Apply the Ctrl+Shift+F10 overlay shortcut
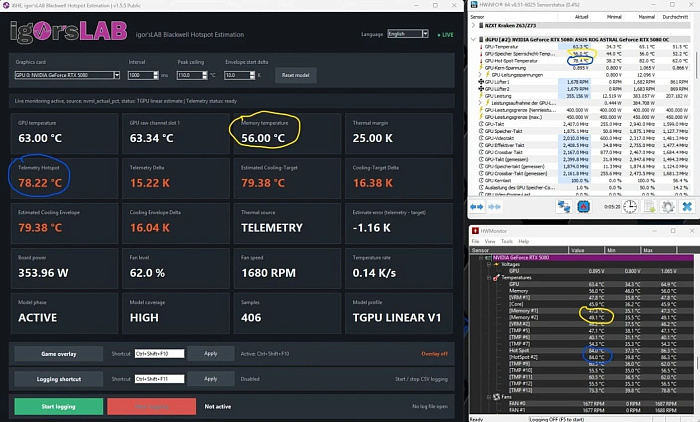700x422 pixels. 211,353
